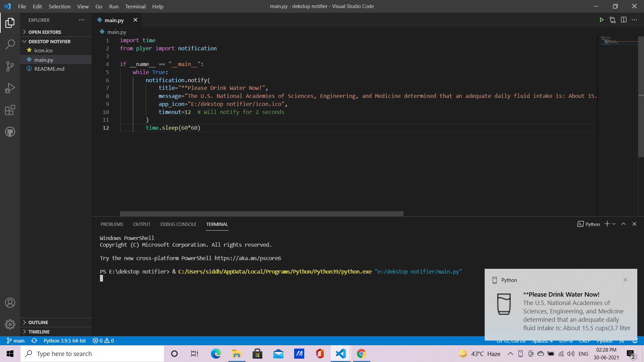Open the Search view in activity bar
This screenshot has height=362, width=644.
[10, 44]
